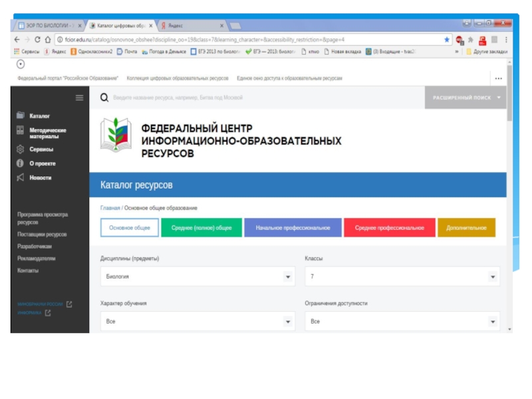Toggle the sidebar hamburger menu icon

click(x=79, y=98)
